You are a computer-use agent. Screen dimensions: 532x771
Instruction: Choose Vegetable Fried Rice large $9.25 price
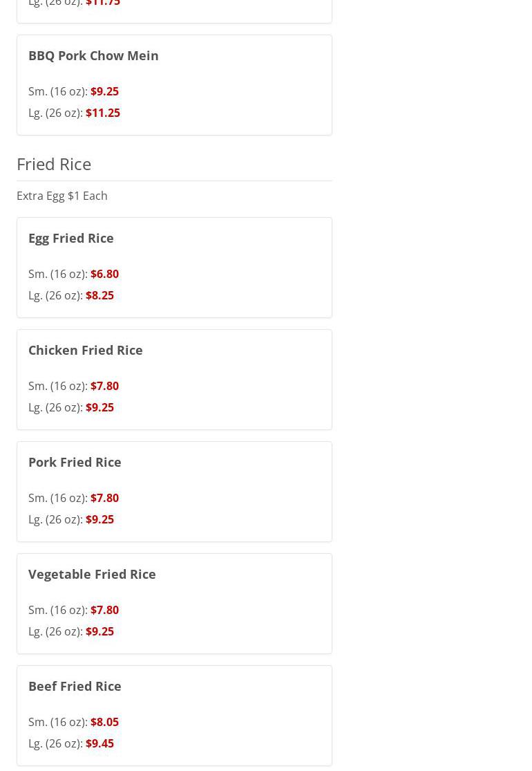99,631
